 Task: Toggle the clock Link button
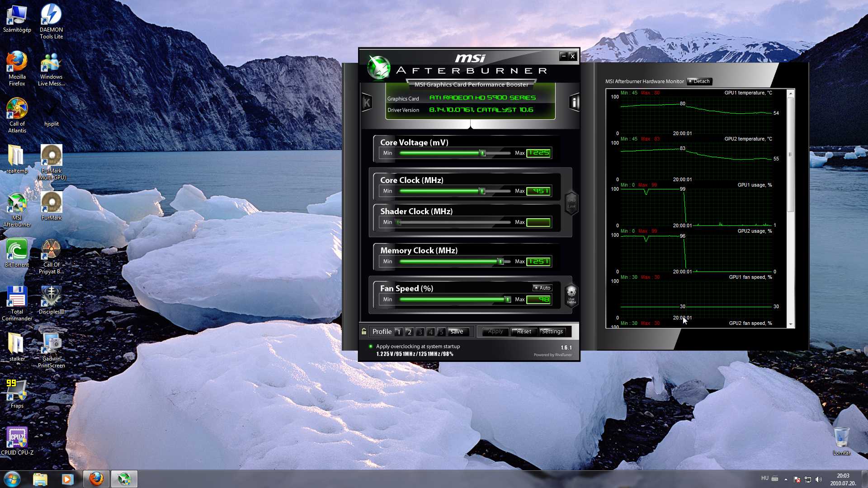pyautogui.click(x=571, y=202)
